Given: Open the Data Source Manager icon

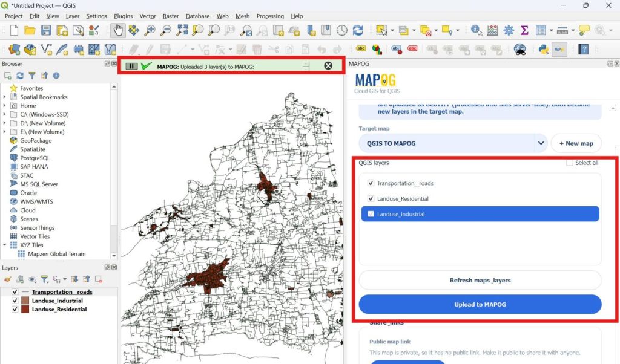Looking at the screenshot, I should 15,50.
